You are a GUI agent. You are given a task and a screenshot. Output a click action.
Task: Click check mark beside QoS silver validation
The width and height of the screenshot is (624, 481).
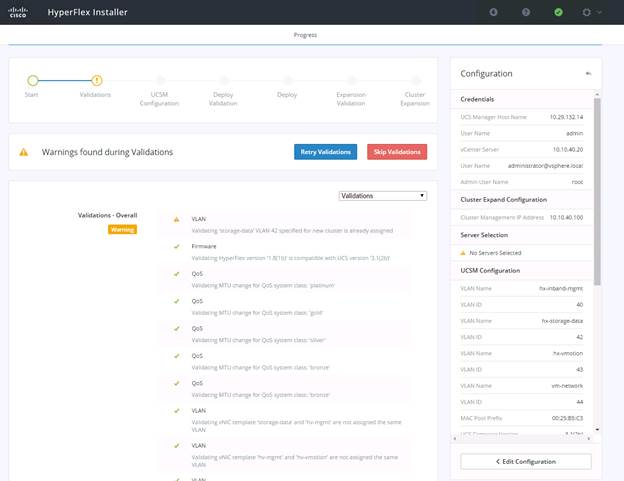[176, 329]
